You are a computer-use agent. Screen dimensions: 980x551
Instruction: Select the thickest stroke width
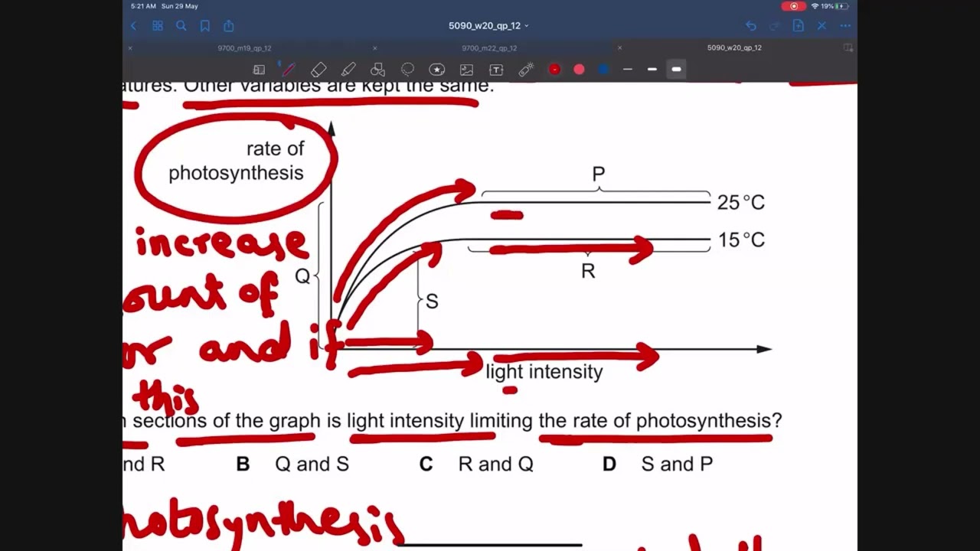[677, 70]
